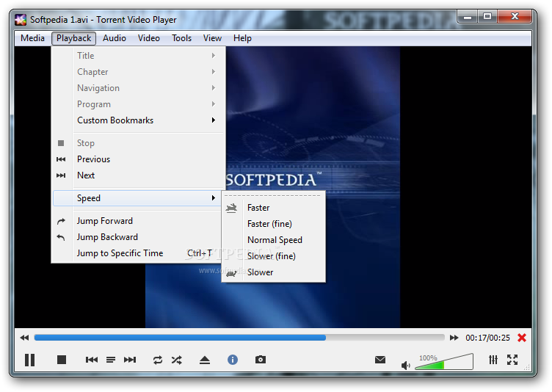The width and height of the screenshot is (552, 392).
Task: Click the application icon in the title bar
Action: tap(21, 20)
